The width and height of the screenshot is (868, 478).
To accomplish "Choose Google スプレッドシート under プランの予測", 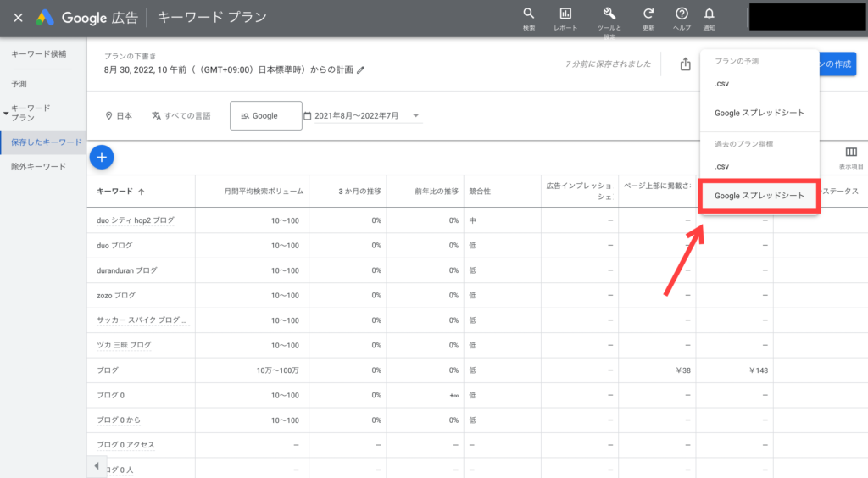I will (759, 113).
